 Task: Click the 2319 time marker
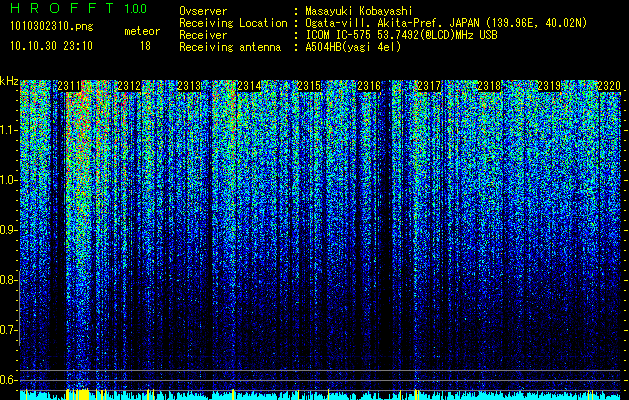coord(549,86)
